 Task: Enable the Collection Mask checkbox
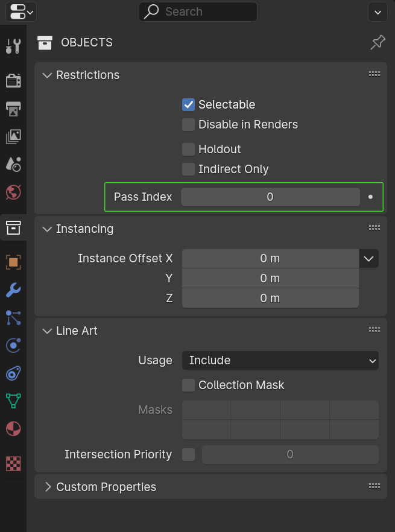point(188,385)
